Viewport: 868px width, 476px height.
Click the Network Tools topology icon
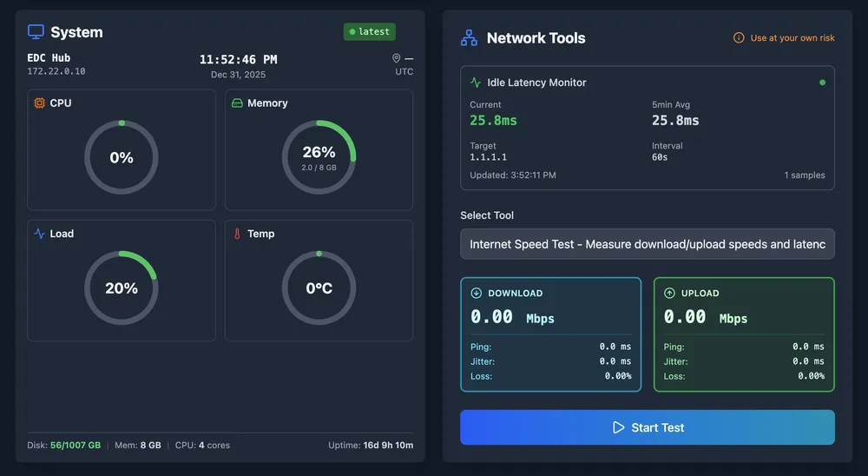pyautogui.click(x=469, y=37)
